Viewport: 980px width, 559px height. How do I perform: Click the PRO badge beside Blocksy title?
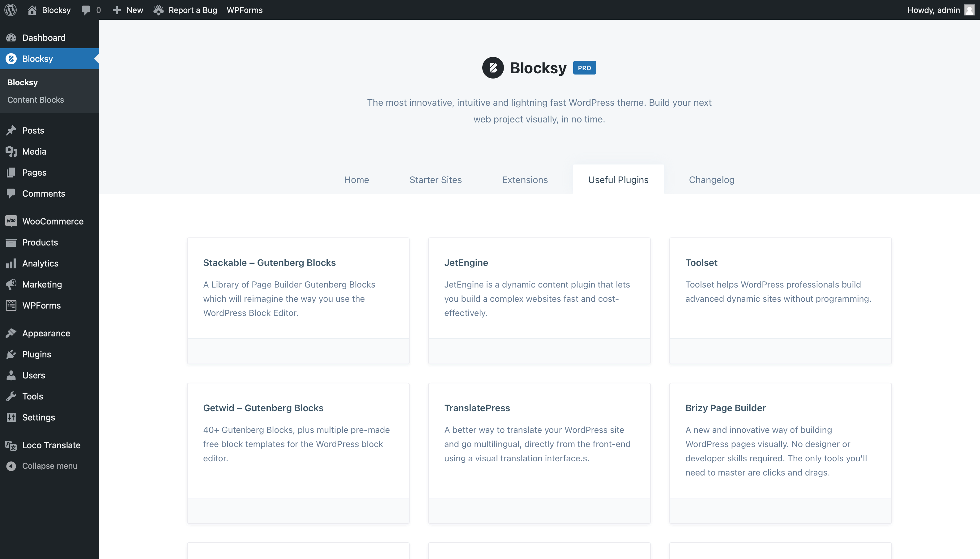coord(584,68)
